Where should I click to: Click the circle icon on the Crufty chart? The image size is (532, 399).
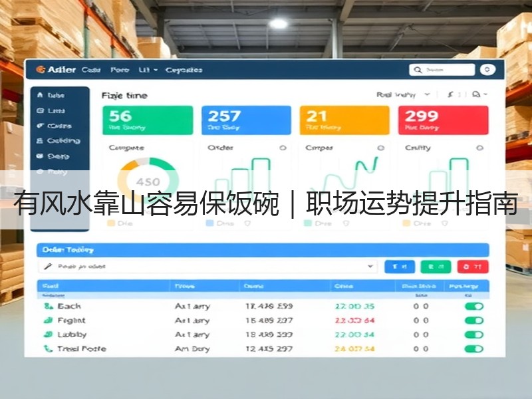click(x=479, y=148)
